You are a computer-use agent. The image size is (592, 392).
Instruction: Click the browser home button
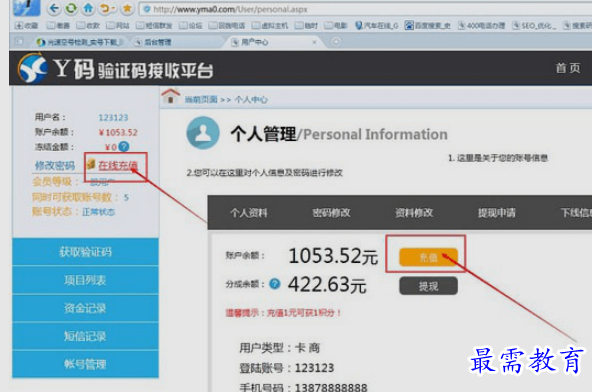click(x=88, y=8)
